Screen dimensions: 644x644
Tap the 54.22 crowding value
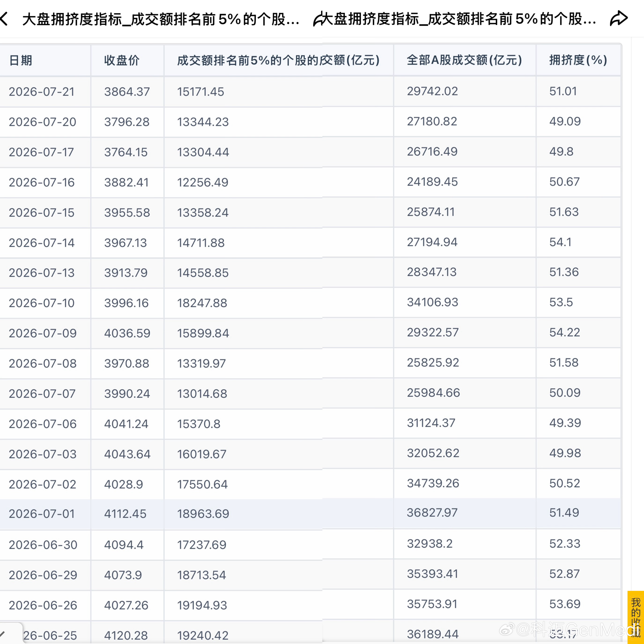click(x=565, y=332)
